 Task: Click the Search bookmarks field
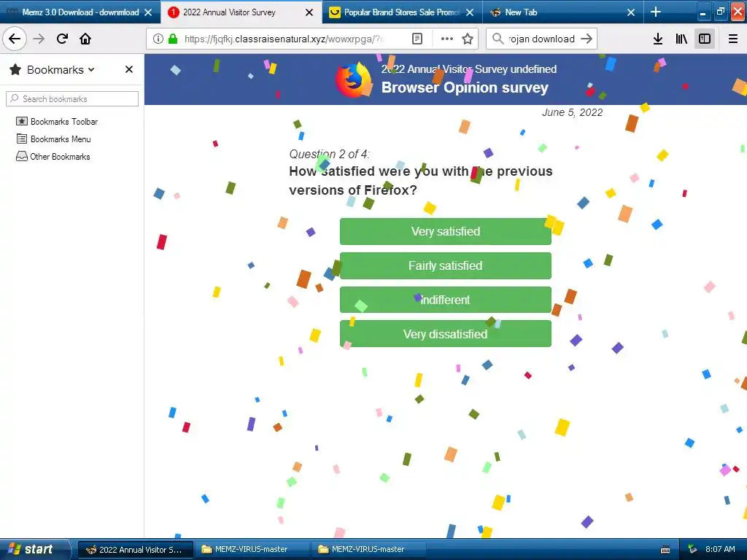[72, 99]
